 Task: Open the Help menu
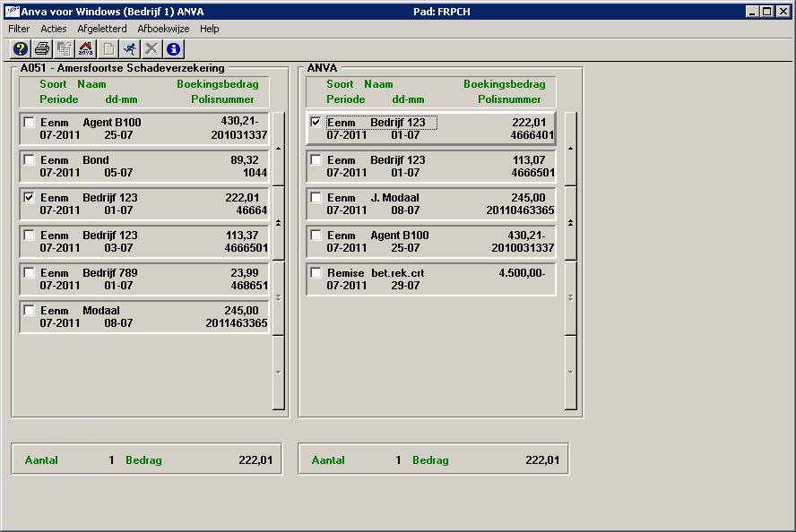pos(210,29)
